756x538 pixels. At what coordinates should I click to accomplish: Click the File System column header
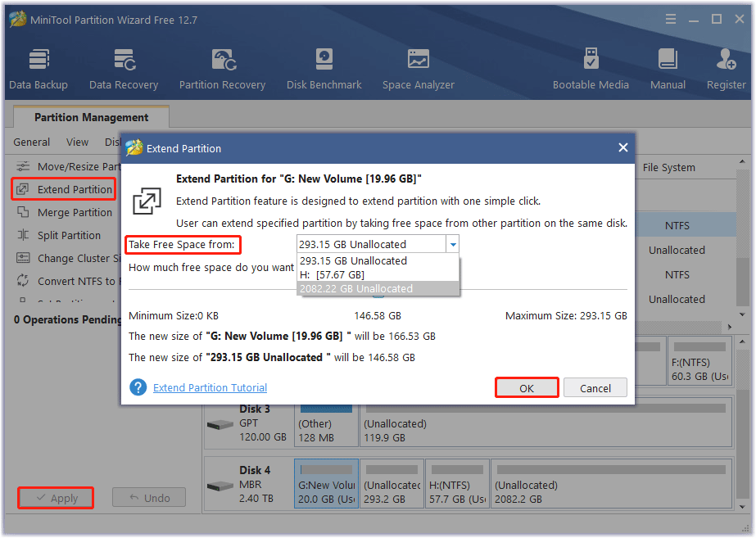tap(668, 167)
